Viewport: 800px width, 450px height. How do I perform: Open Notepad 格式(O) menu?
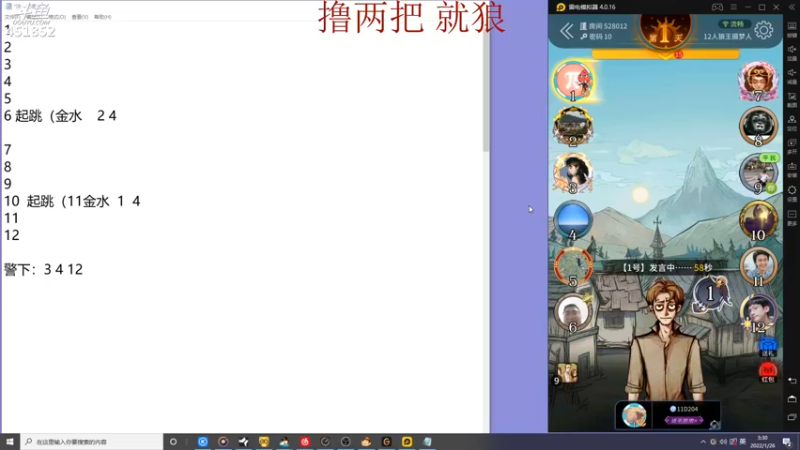[x=56, y=17]
